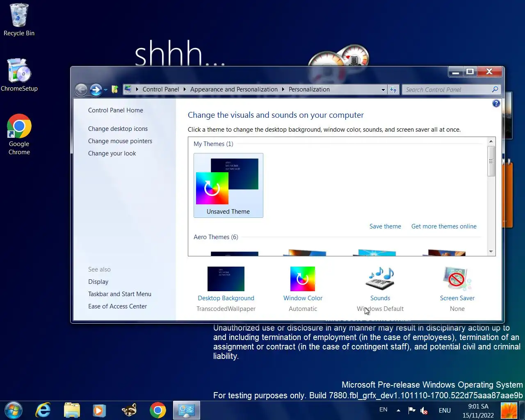Show hidden tray icons arrow
The height and width of the screenshot is (420, 525).
(398, 410)
